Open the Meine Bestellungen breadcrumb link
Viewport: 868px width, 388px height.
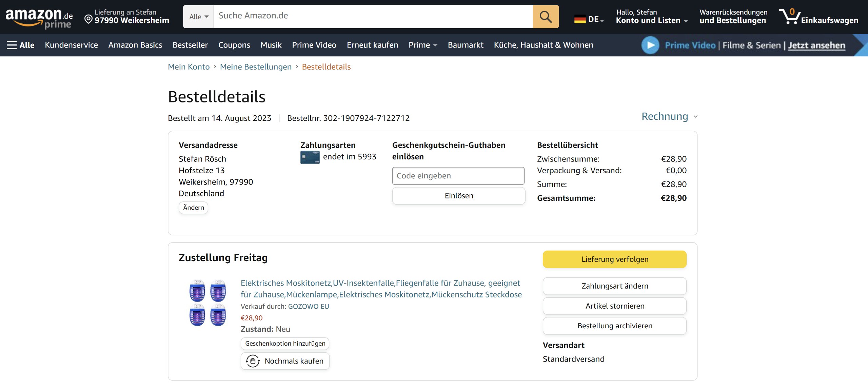(256, 67)
